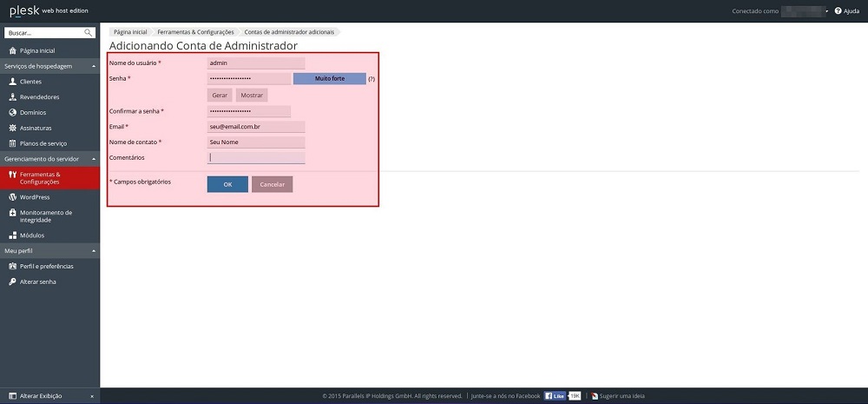Image resolution: width=868 pixels, height=404 pixels.
Task: Collapse the Serviços de hospedagem section
Action: click(x=93, y=66)
